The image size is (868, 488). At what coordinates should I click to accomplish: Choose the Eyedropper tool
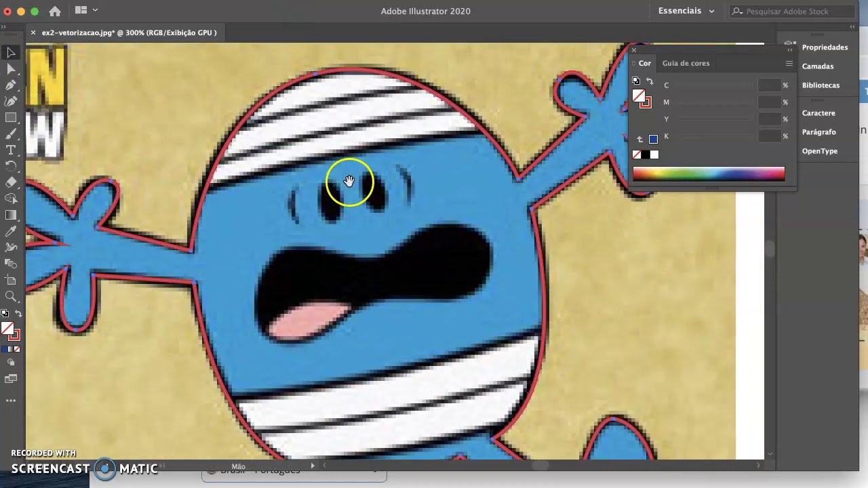click(11, 232)
